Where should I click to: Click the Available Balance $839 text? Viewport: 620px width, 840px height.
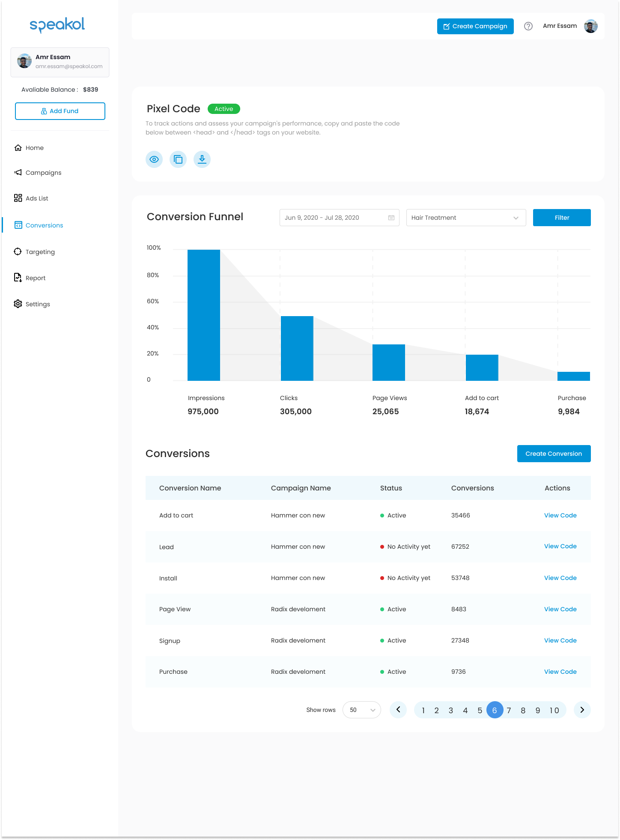click(x=60, y=90)
